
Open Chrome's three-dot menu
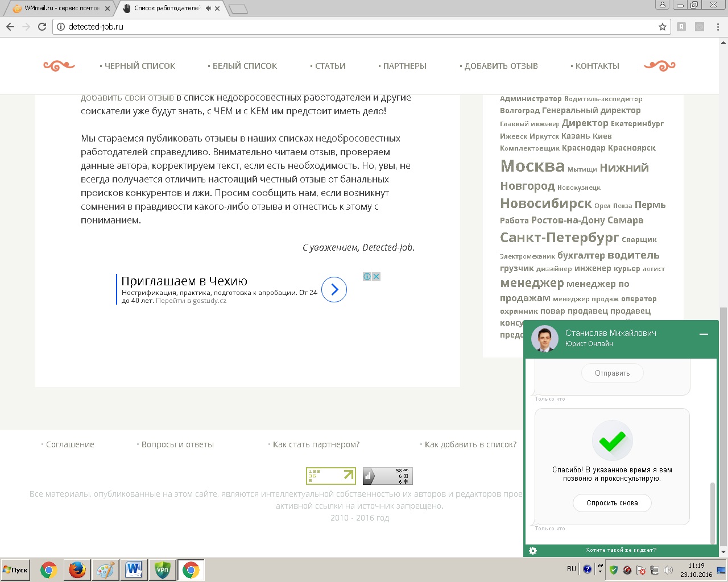(x=718, y=27)
